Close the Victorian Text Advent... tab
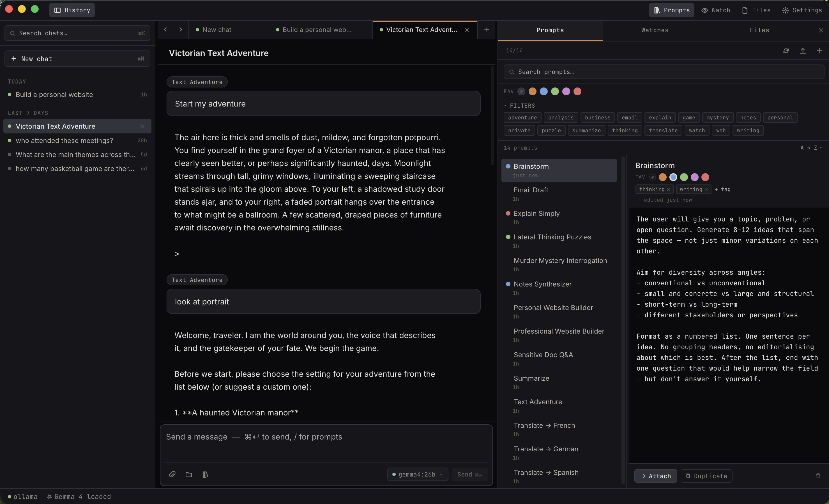This screenshot has height=504, width=829. pos(467,30)
